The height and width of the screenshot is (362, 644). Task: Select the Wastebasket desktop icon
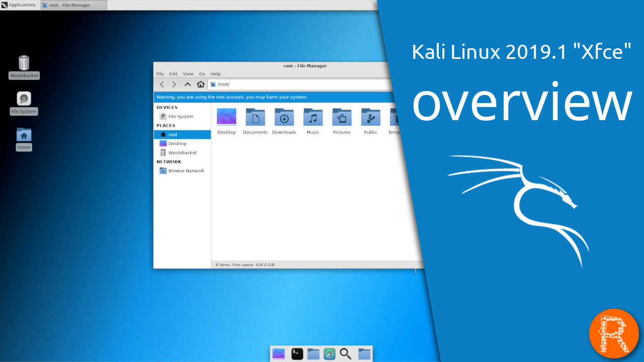24,67
